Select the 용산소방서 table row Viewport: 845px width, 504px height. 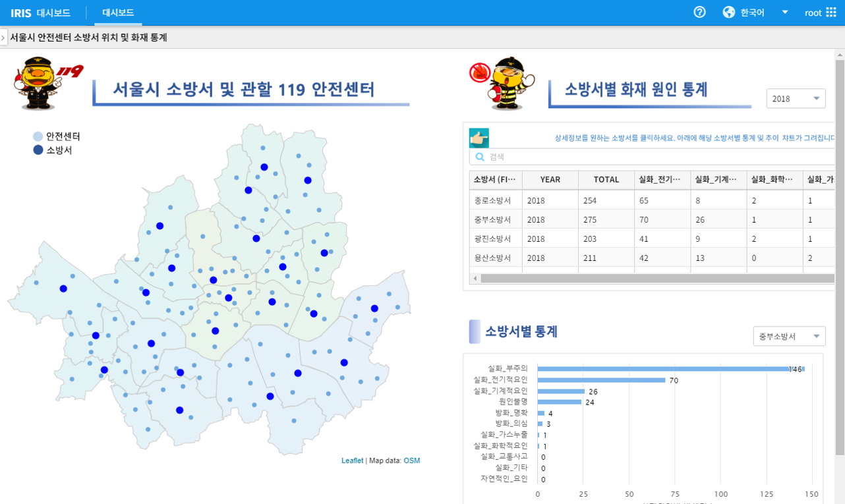pos(653,258)
